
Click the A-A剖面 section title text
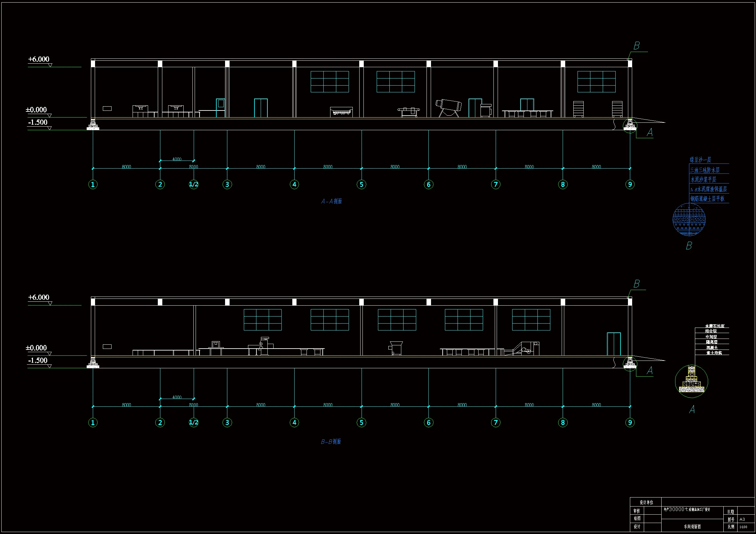tap(331, 201)
